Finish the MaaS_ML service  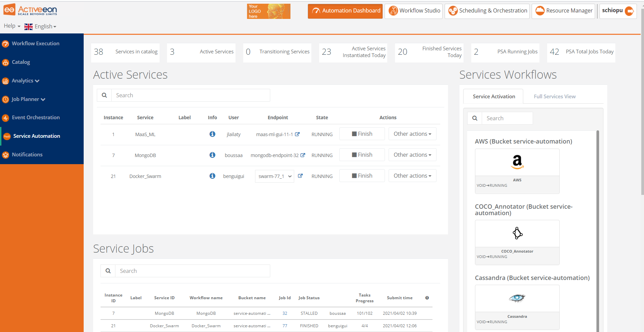[362, 134]
